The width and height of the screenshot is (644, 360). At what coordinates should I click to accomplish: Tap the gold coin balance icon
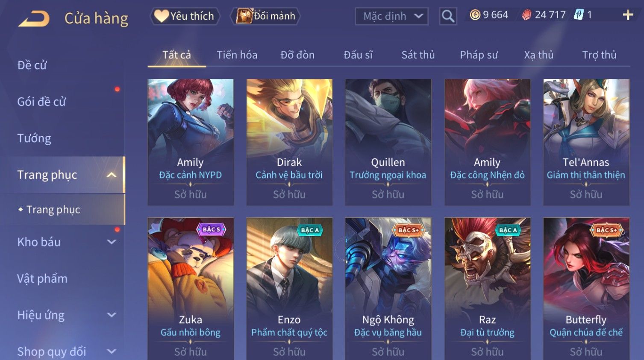(475, 15)
